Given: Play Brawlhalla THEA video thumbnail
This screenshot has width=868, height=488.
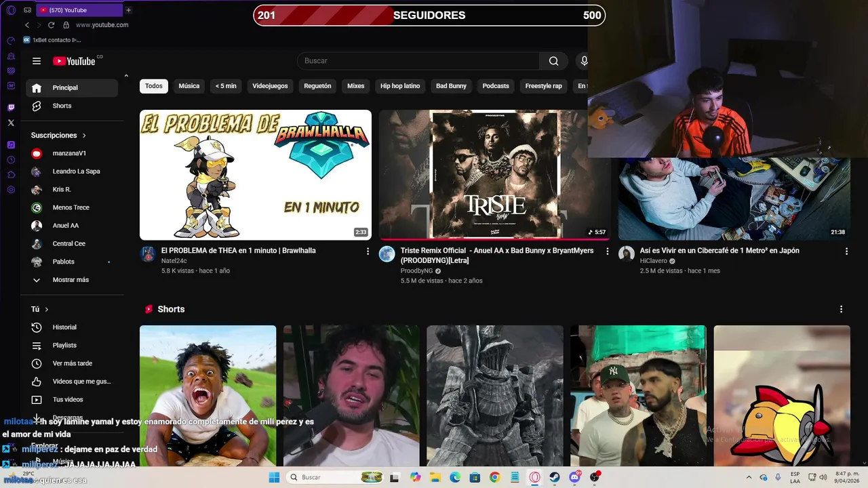Looking at the screenshot, I should 256,175.
